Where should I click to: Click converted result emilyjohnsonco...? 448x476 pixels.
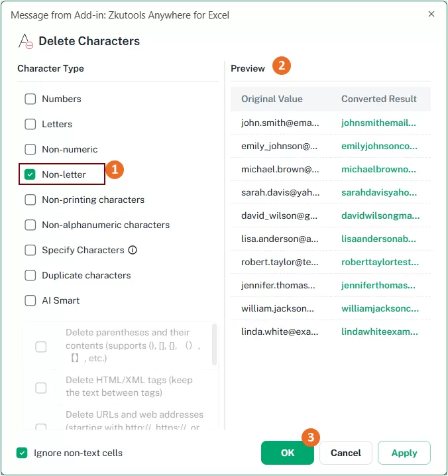[x=379, y=146]
